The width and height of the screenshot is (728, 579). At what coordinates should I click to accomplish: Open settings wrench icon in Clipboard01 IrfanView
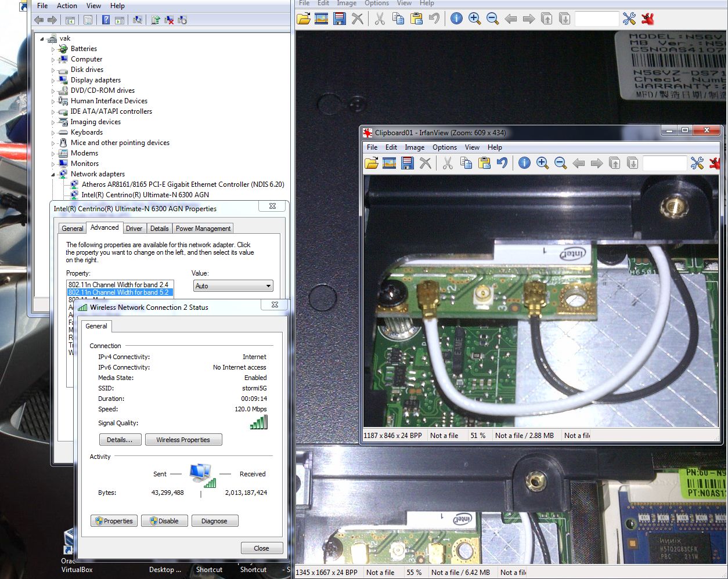pos(697,163)
